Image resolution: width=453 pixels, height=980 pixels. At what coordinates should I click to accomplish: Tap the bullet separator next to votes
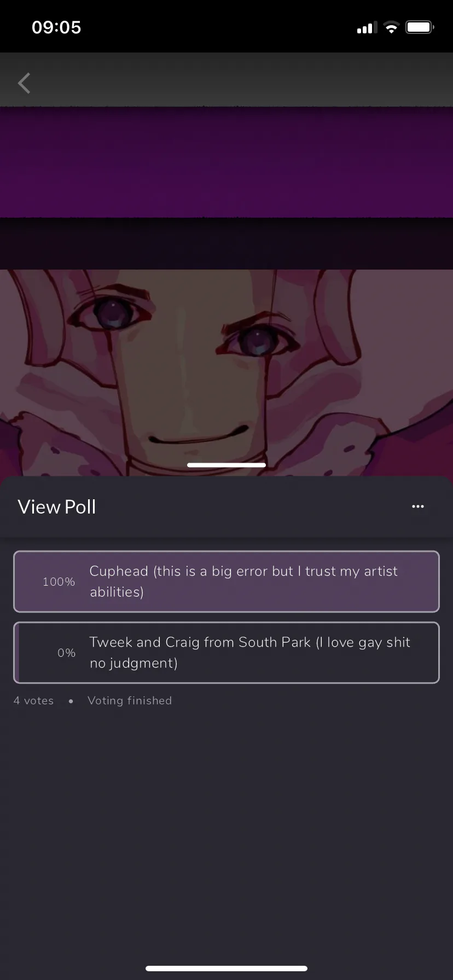[71, 701]
